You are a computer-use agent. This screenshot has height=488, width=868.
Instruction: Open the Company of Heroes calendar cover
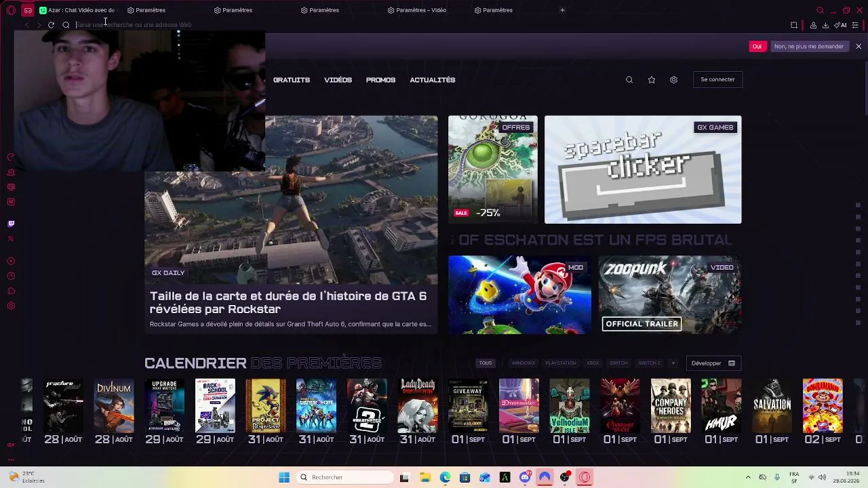[x=671, y=406]
